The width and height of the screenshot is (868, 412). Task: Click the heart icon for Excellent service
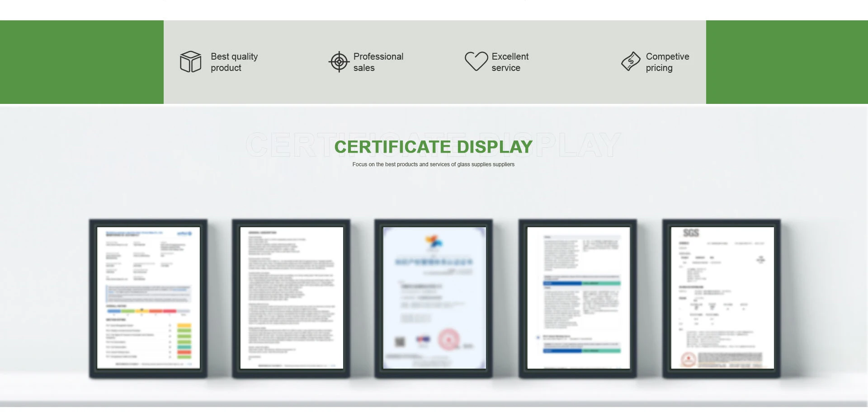click(476, 61)
